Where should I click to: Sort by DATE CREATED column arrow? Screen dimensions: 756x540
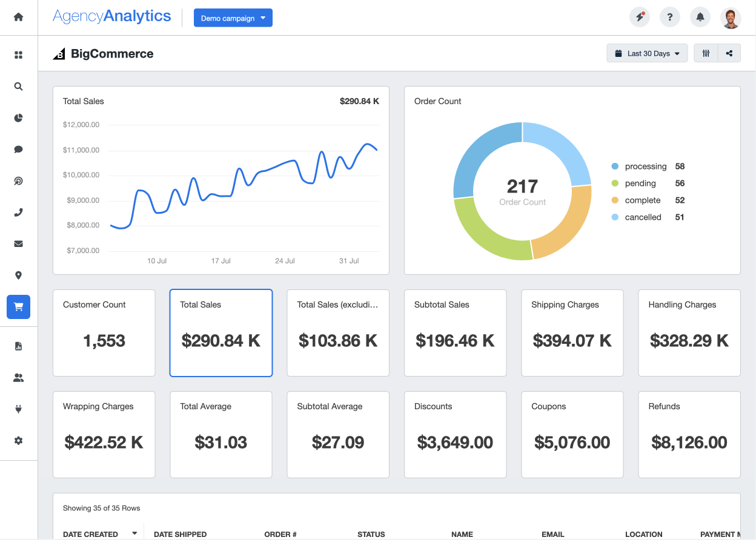tap(134, 533)
